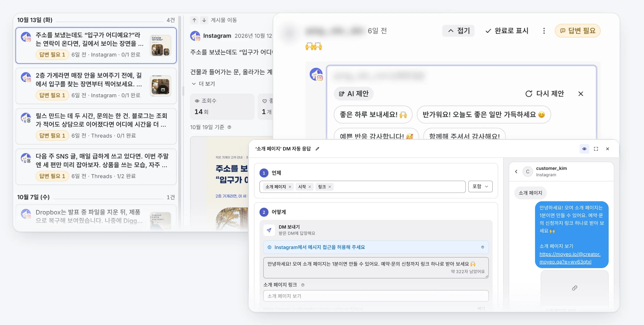Open the Threads post '다음 주 SNS 글'
Screen dimensions: 644x325
tap(96, 167)
